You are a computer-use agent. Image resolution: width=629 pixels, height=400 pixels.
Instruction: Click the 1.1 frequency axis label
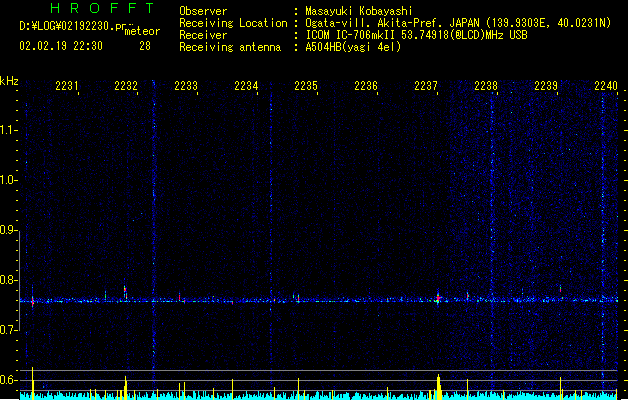tap(9, 130)
